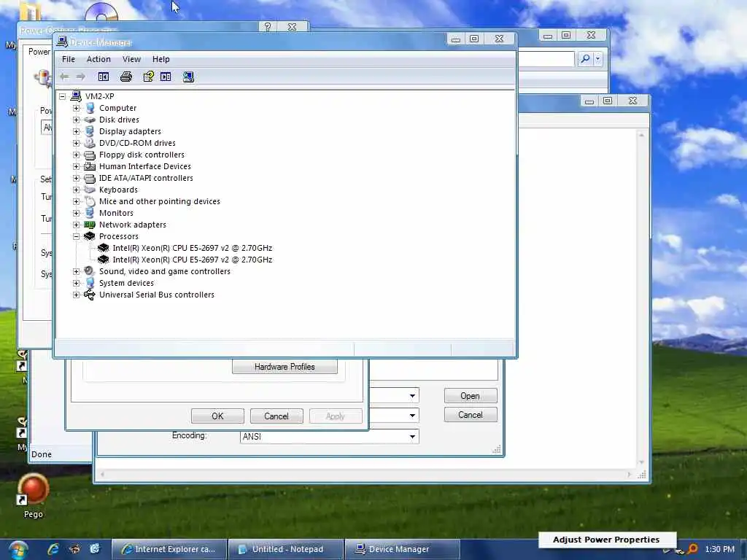Switch to Device Manager taskbar button

(x=403, y=549)
